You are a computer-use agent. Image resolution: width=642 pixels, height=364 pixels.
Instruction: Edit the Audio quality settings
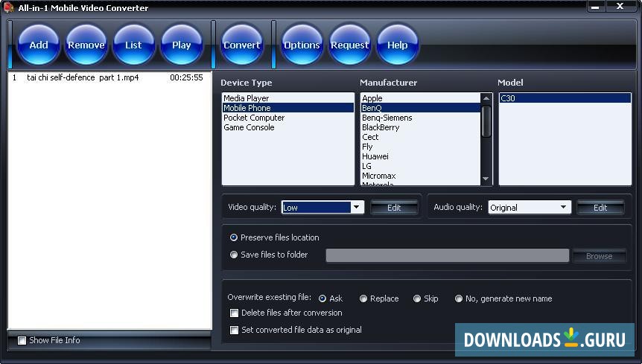coord(600,208)
